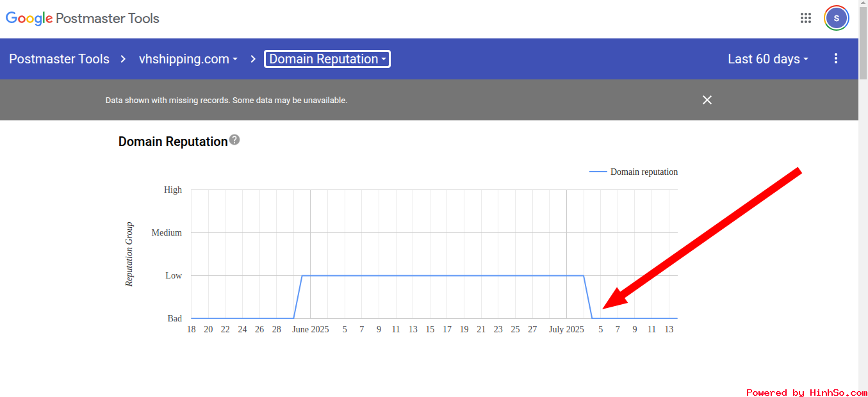Click the "July 2025" axis label
The height and width of the screenshot is (397, 868).
pyautogui.click(x=566, y=329)
